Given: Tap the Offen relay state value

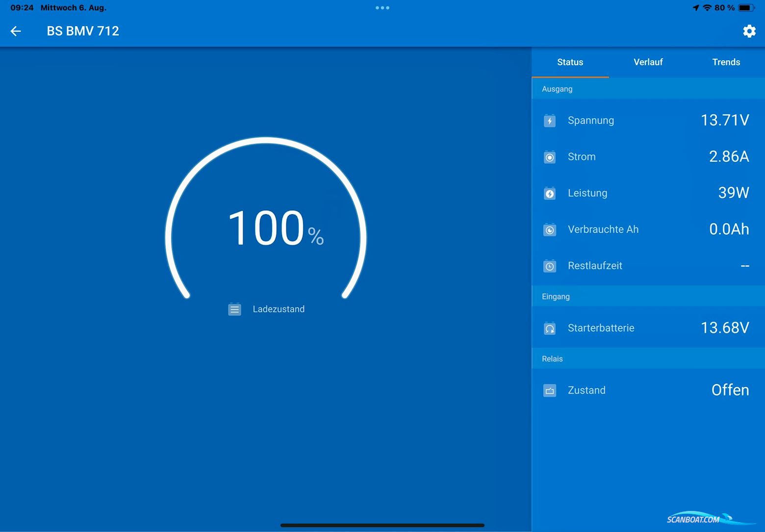Looking at the screenshot, I should pos(730,390).
